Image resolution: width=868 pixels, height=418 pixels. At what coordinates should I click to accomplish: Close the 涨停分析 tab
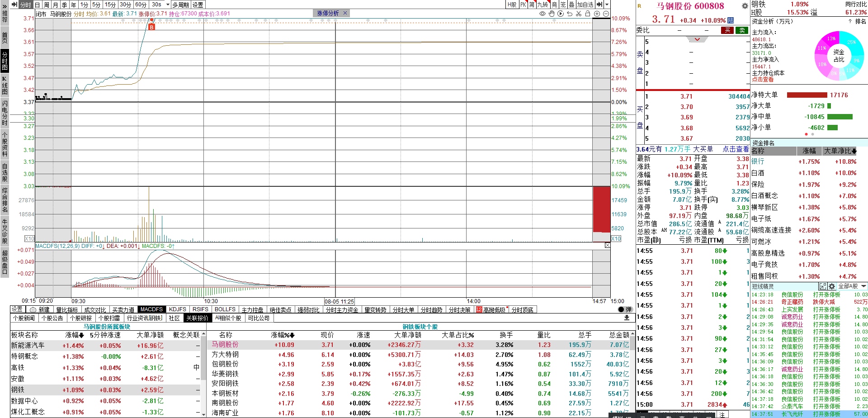[345, 13]
